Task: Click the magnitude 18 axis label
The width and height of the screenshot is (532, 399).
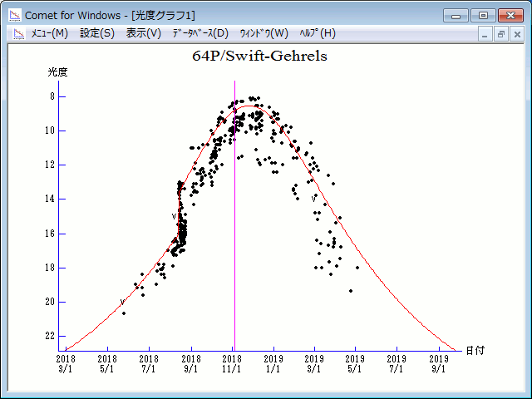Action: [x=50, y=268]
